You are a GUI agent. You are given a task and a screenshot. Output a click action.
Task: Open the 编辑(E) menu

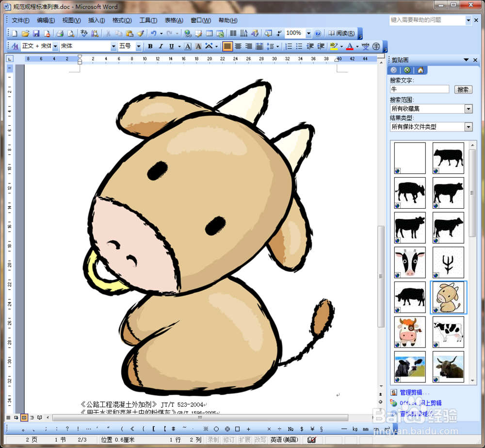[46, 20]
